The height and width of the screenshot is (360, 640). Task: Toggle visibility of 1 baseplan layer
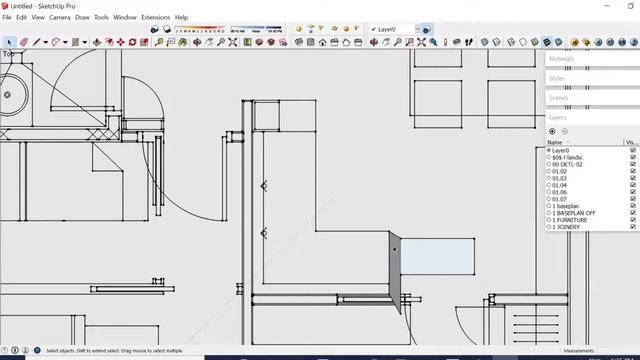[633, 206]
